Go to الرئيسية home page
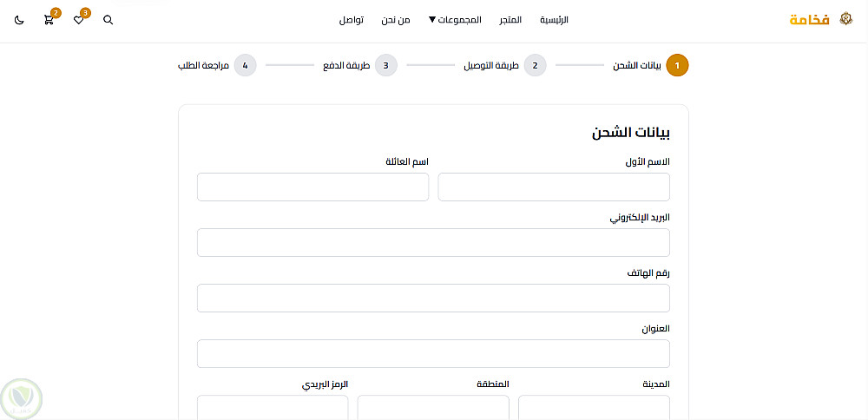 [555, 20]
